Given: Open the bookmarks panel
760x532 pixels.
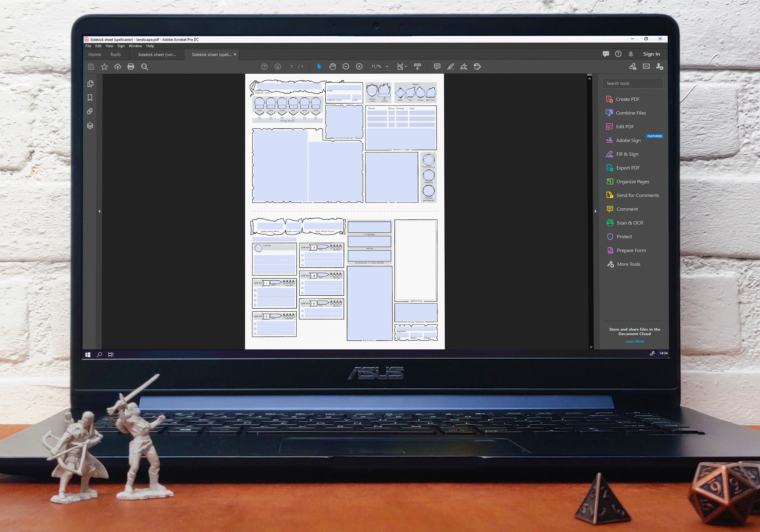Looking at the screenshot, I should (90, 98).
